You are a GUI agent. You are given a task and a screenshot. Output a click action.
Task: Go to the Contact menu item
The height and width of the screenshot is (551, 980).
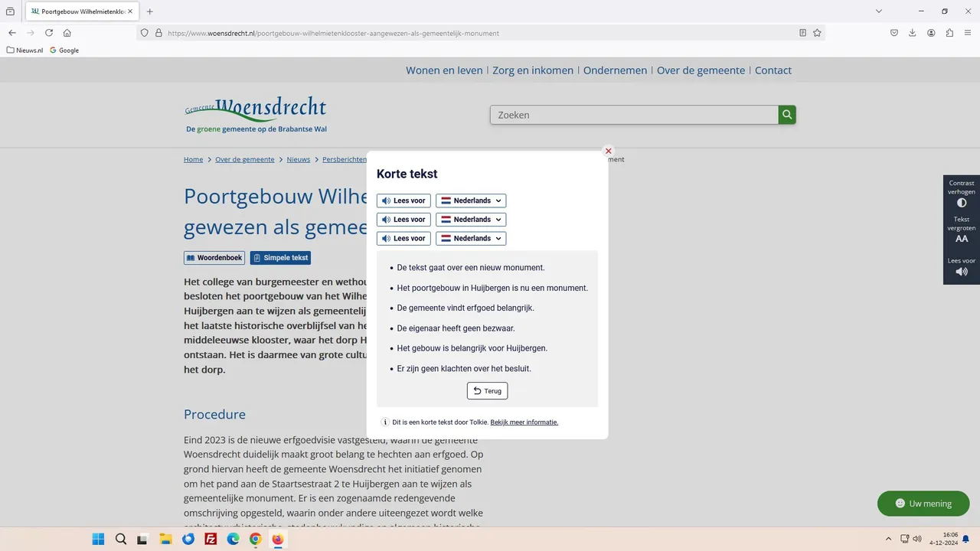[x=773, y=70]
